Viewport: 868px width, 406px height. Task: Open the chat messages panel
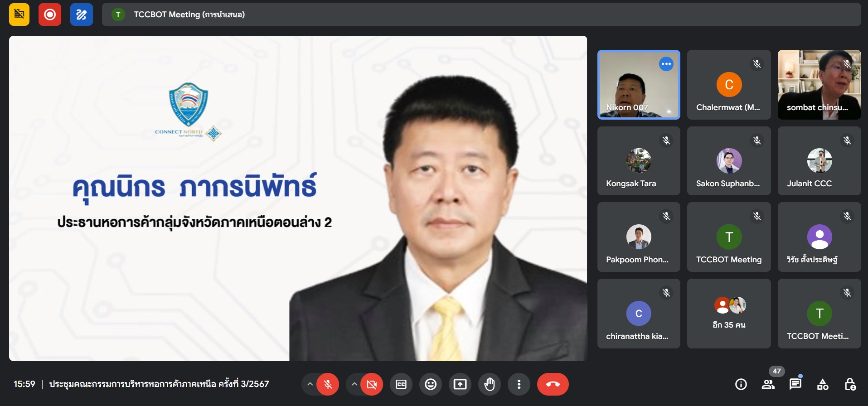pos(795,384)
